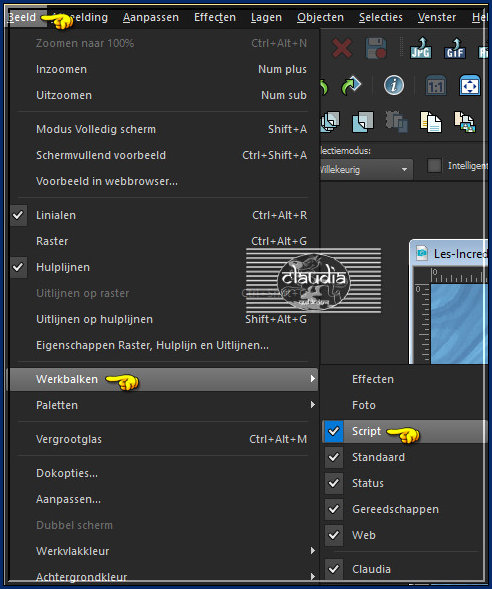Viewport: 492px width, 589px height.
Task: Toggle the Linialen checkmark
Action: click(18, 215)
